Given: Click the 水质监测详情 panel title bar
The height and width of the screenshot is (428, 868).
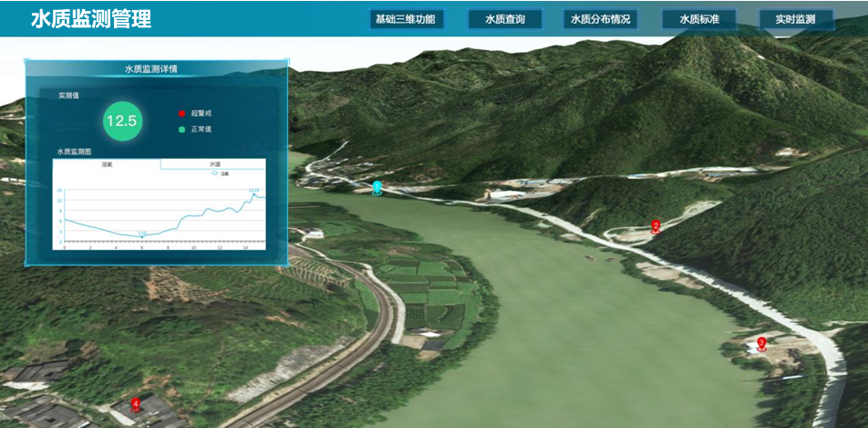Looking at the screenshot, I should pyautogui.click(x=157, y=68).
